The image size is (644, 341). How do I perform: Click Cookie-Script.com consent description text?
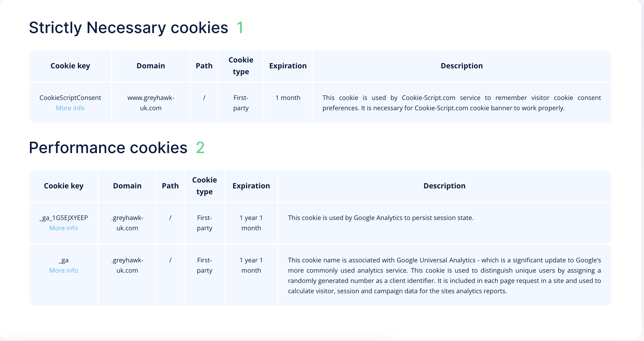461,103
